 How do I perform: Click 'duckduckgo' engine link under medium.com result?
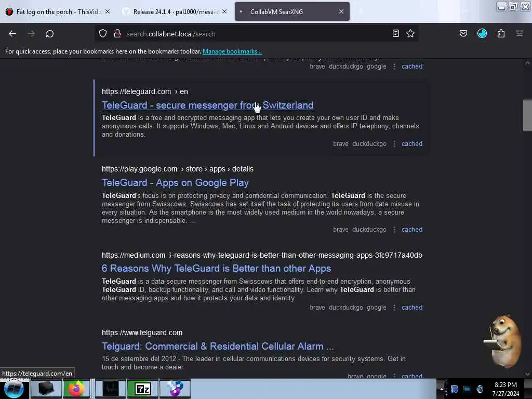(x=345, y=308)
